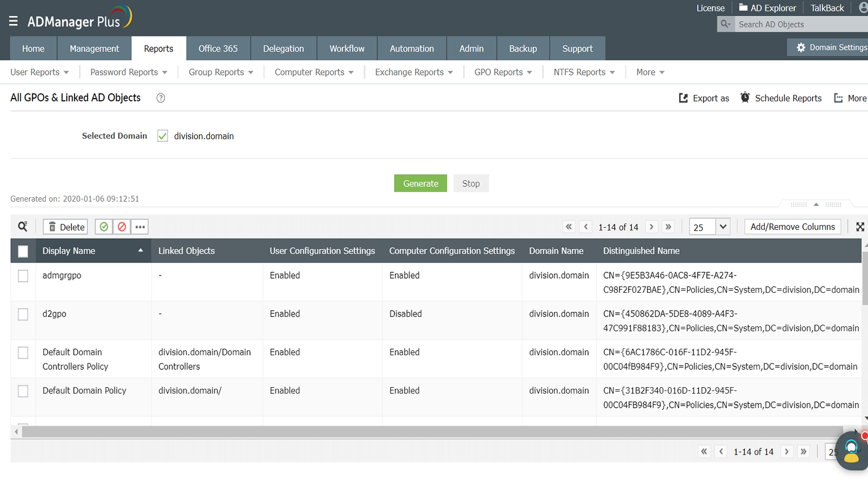This screenshot has width=868, height=488.
Task: Click the red disable GPO icon
Action: tap(122, 227)
